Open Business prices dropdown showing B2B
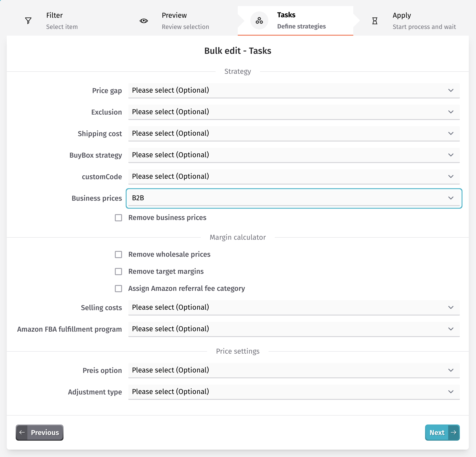This screenshot has height=457, width=476. tap(294, 198)
